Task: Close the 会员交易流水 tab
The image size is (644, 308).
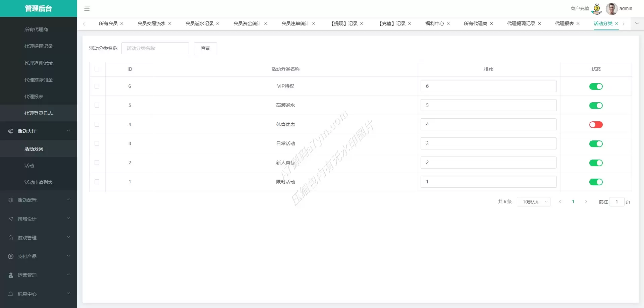Action: (x=170, y=23)
